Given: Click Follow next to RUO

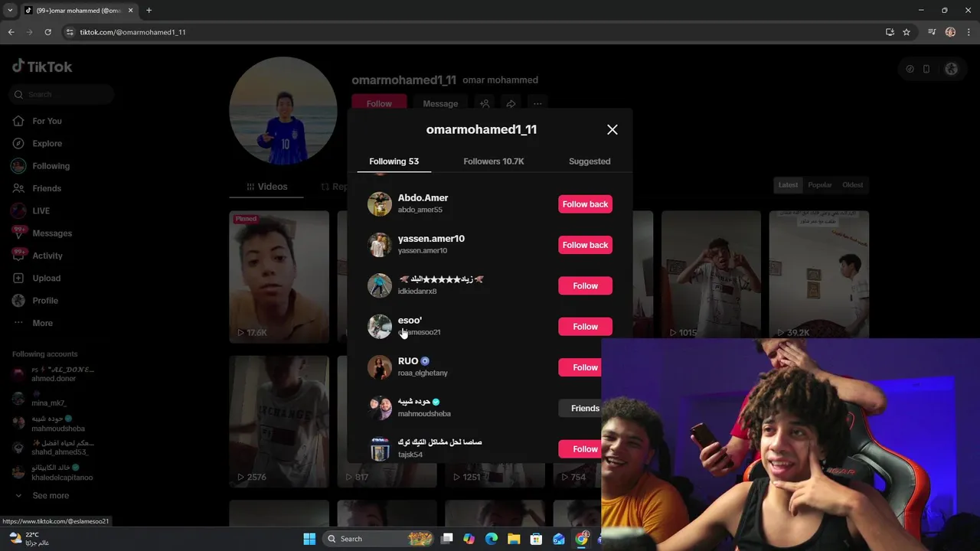Looking at the screenshot, I should pos(580,367).
